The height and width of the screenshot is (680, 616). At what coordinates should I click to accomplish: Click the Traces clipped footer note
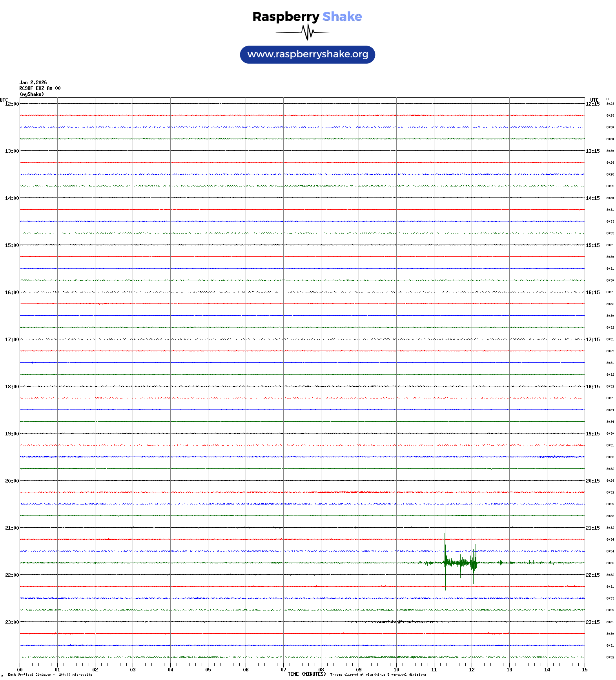[378, 675]
